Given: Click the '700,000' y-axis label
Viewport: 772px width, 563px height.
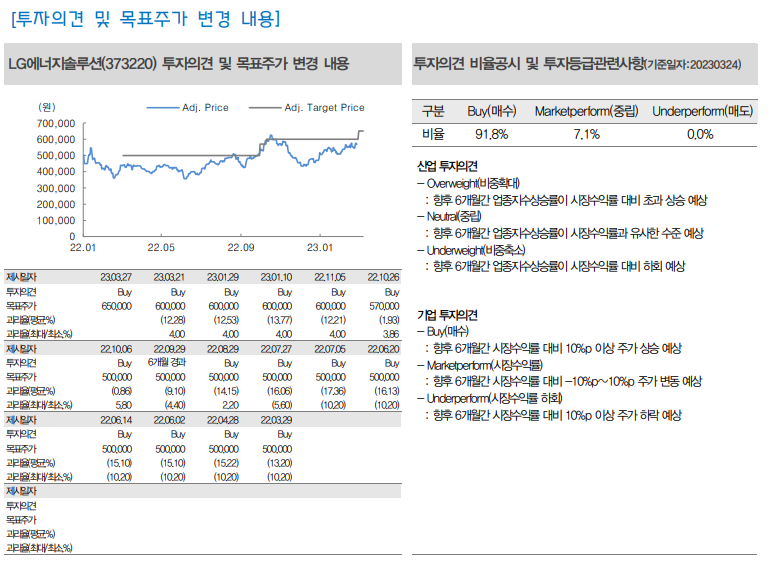Looking at the screenshot, I should coord(56,124).
